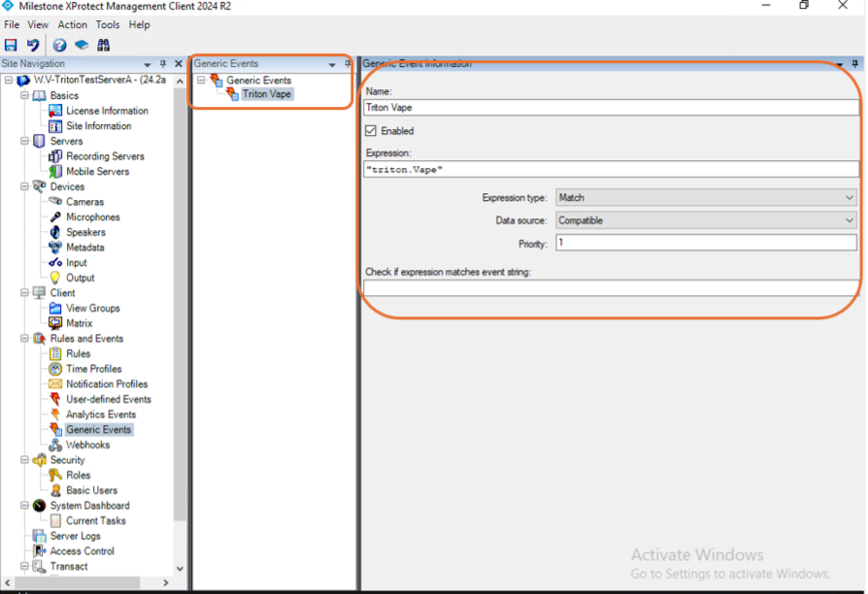Click the blue book toolbar icon
The height and width of the screenshot is (594, 868).
tap(82, 45)
